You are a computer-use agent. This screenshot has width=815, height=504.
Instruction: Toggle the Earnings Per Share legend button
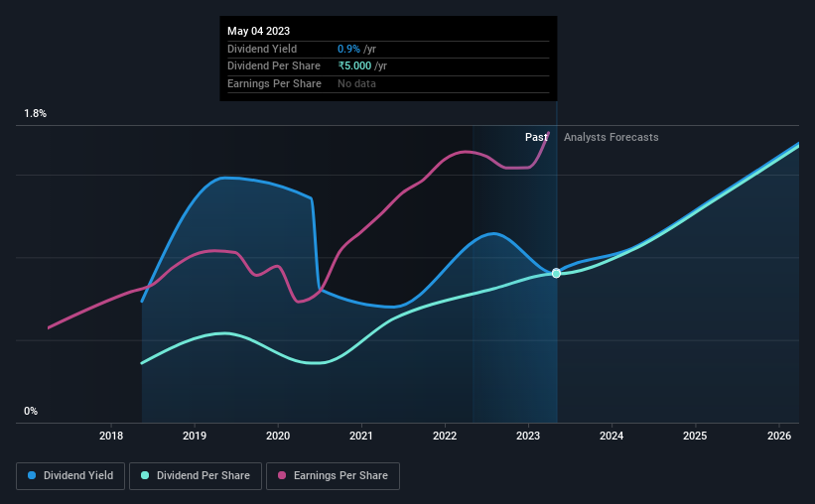point(333,476)
